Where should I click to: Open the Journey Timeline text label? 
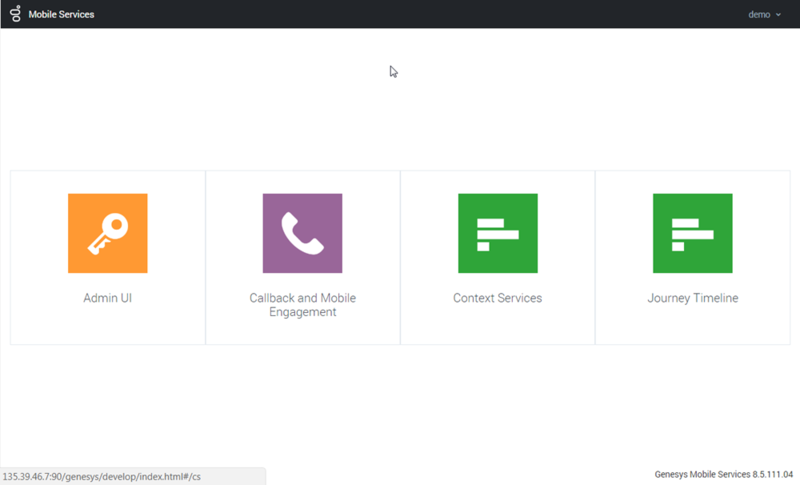(692, 298)
